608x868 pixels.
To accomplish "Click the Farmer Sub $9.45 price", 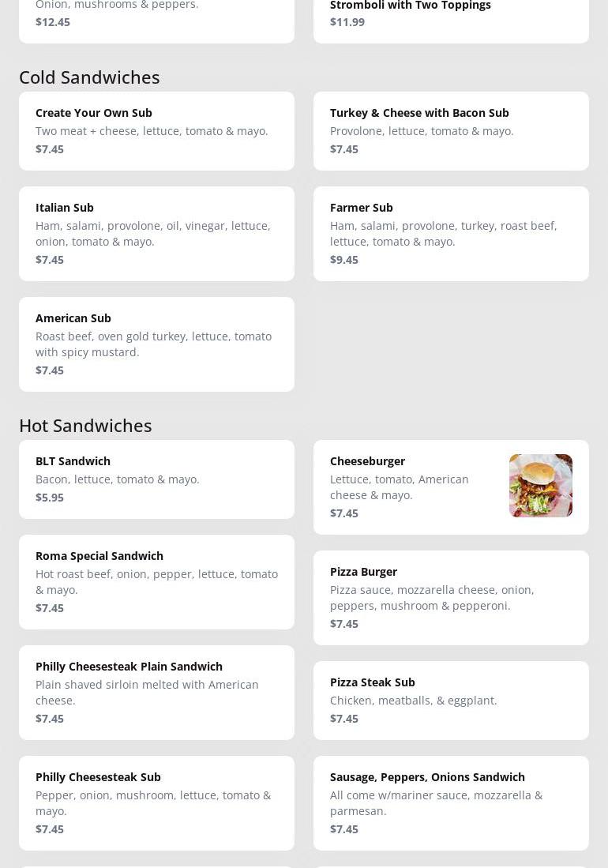I will click(x=344, y=260).
